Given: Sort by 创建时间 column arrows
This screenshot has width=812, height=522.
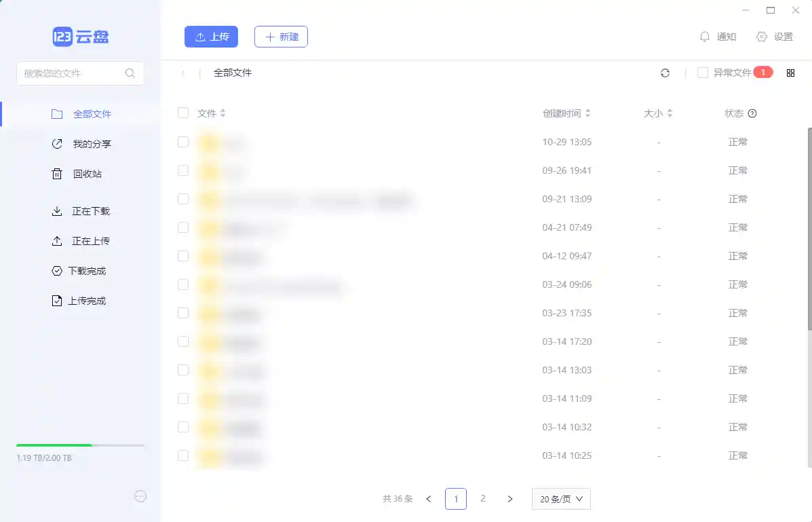Looking at the screenshot, I should pos(587,113).
